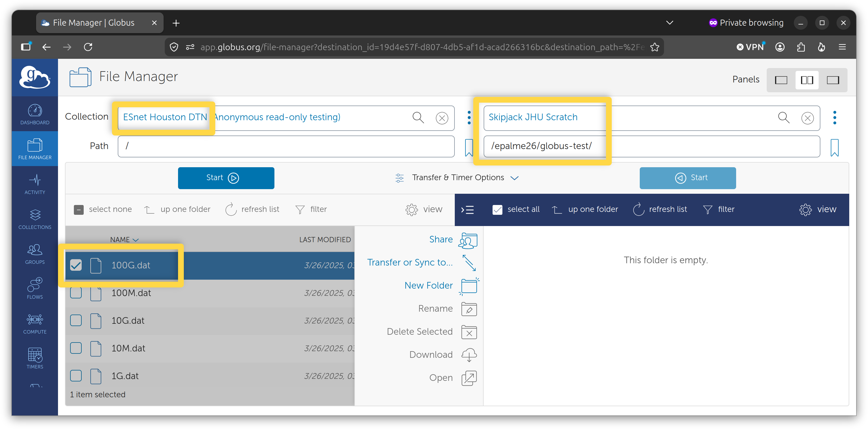Open Compute in sidebar
This screenshot has height=429, width=868.
click(x=35, y=324)
